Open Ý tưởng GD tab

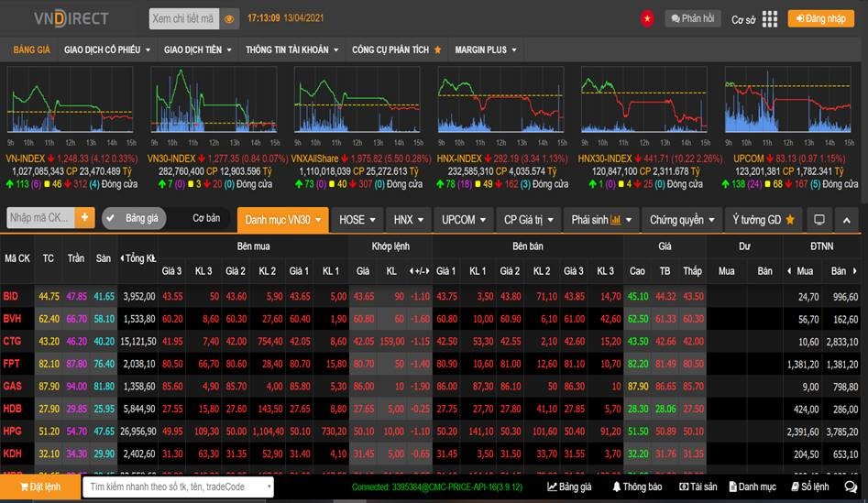764,220
